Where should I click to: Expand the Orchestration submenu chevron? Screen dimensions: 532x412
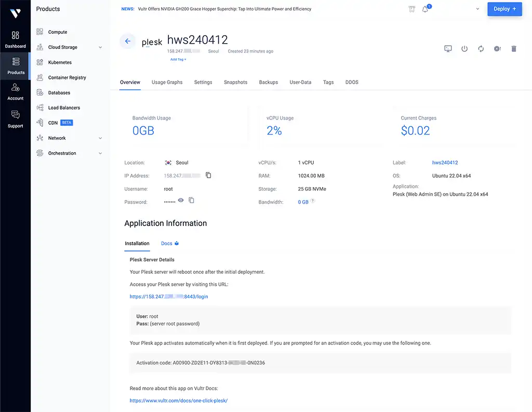tap(100, 153)
